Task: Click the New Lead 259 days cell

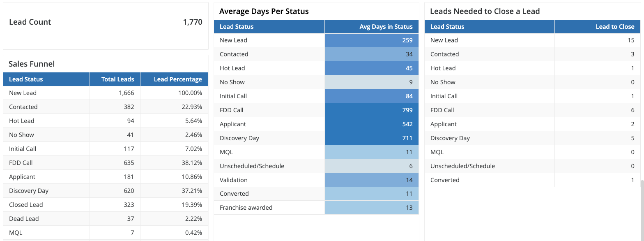Action: pos(372,40)
